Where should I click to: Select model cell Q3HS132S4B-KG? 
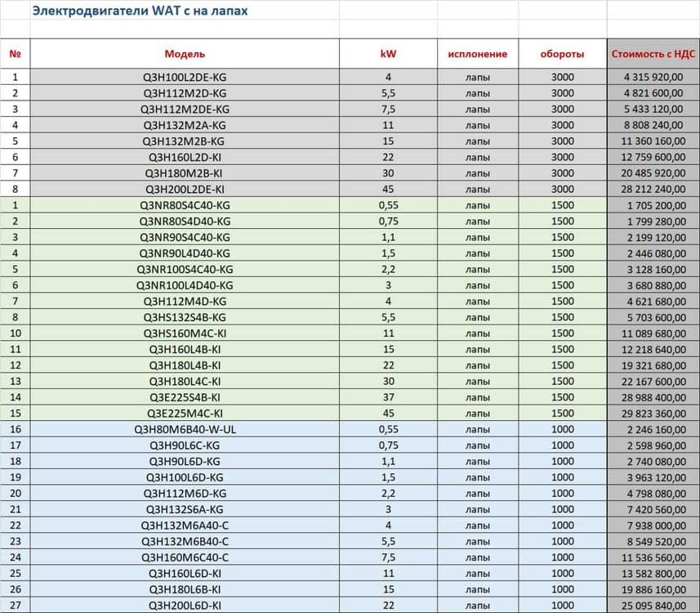185,318
